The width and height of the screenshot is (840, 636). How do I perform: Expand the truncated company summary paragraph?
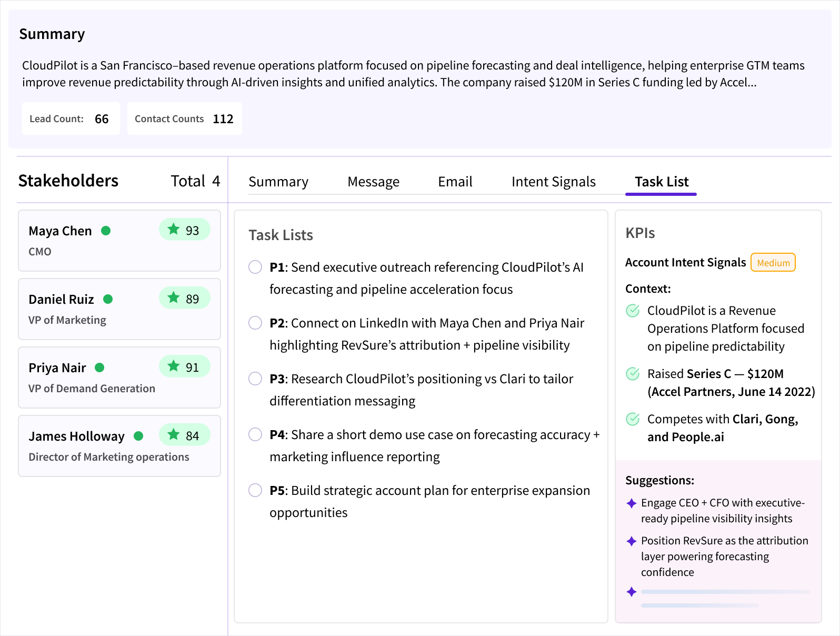(x=413, y=74)
